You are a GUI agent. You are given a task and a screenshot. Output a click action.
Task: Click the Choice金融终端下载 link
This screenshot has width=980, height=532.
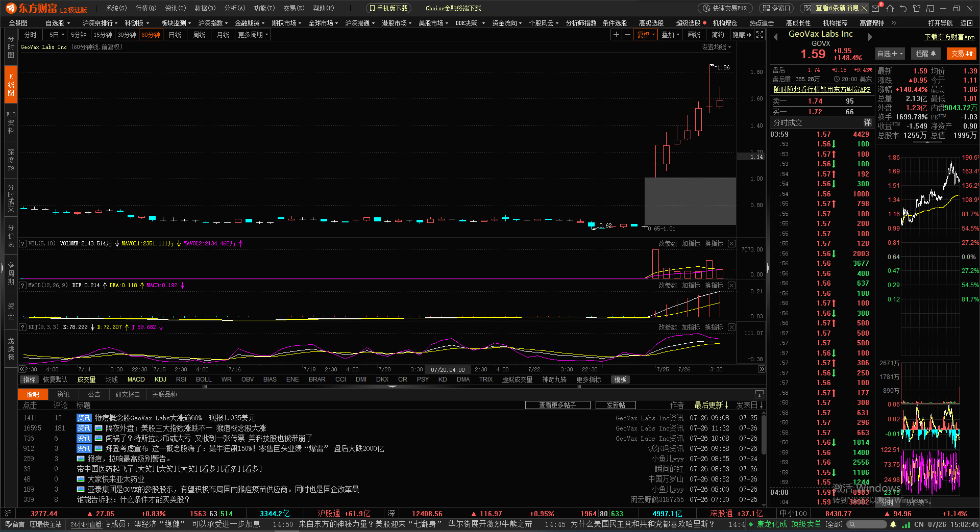pyautogui.click(x=453, y=8)
